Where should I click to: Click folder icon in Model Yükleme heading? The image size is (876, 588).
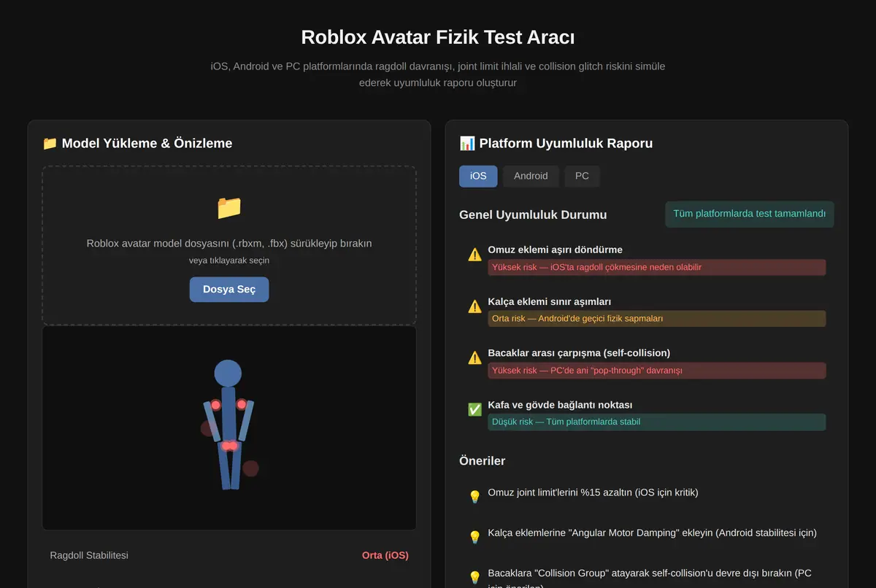(x=50, y=143)
